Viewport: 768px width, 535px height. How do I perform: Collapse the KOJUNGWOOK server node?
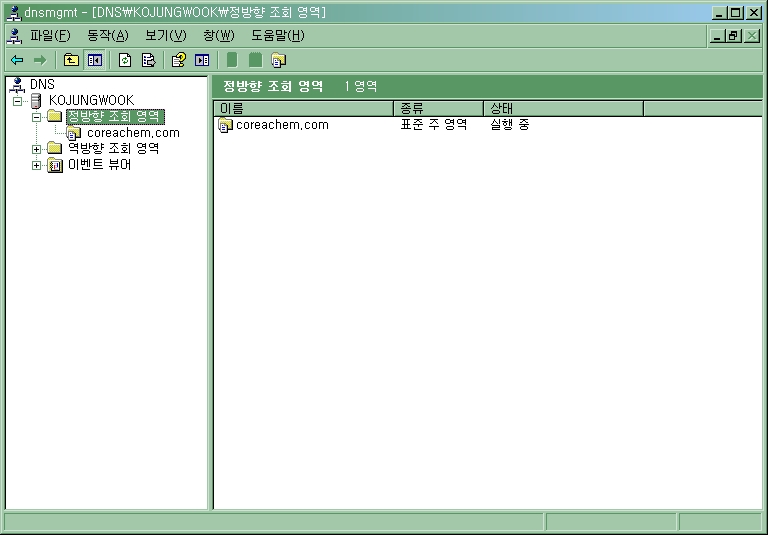coord(18,101)
